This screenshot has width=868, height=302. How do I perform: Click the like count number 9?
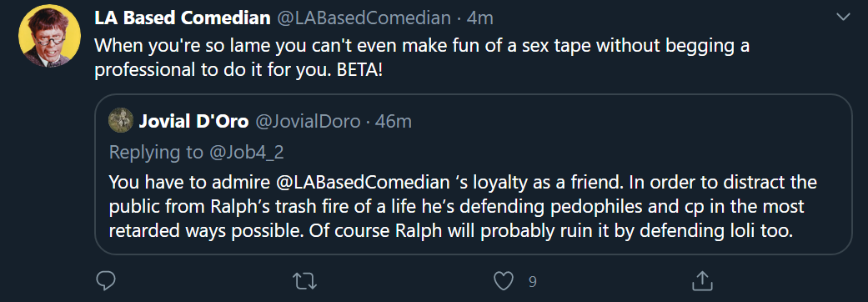532,282
